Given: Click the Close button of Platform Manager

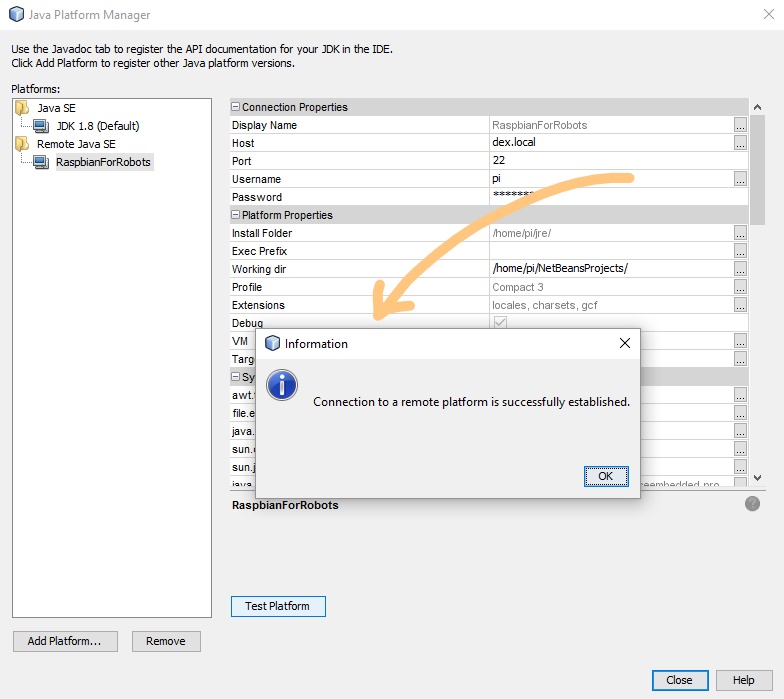Looking at the screenshot, I should tap(680, 680).
